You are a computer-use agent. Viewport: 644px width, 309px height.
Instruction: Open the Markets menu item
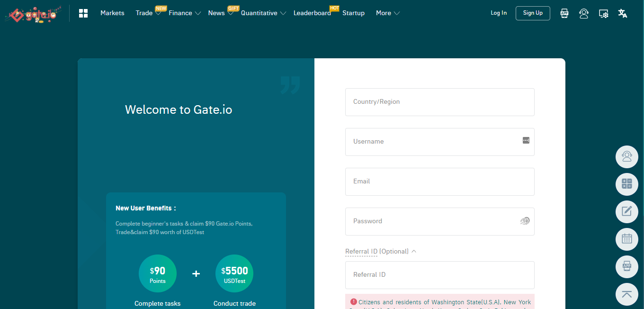(112, 13)
